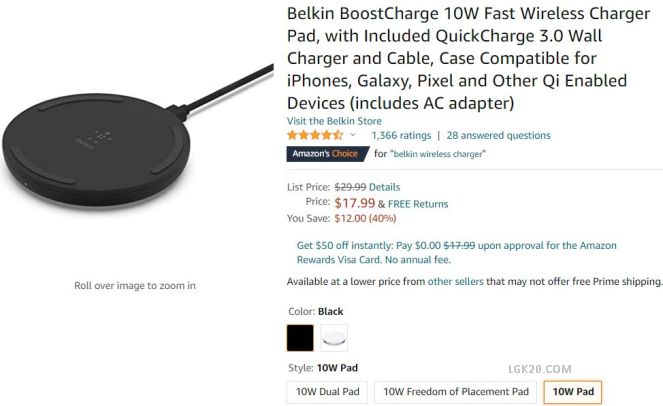
Task: Click the Amazon's Choice badge
Action: tap(327, 154)
